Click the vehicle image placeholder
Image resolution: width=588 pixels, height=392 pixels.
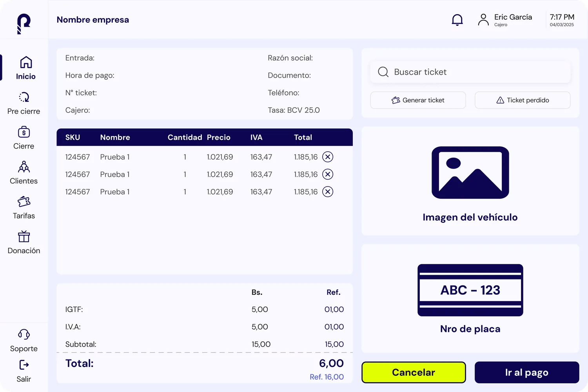pyautogui.click(x=470, y=172)
